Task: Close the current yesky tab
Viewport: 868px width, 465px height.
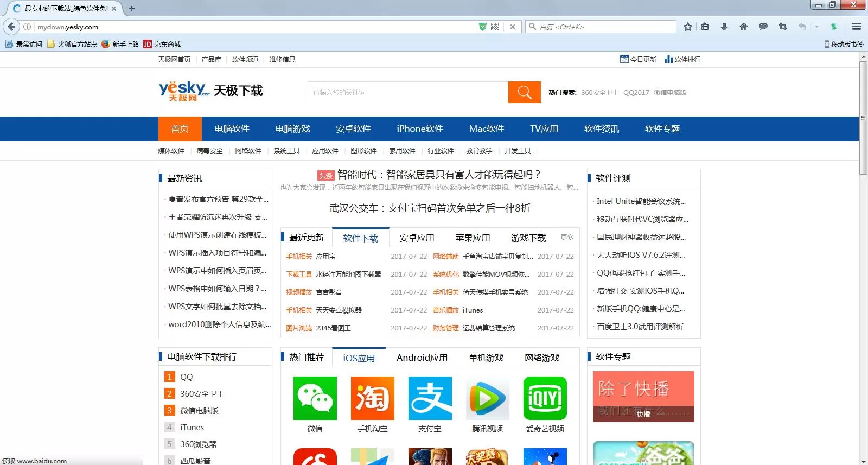Action: [x=114, y=9]
